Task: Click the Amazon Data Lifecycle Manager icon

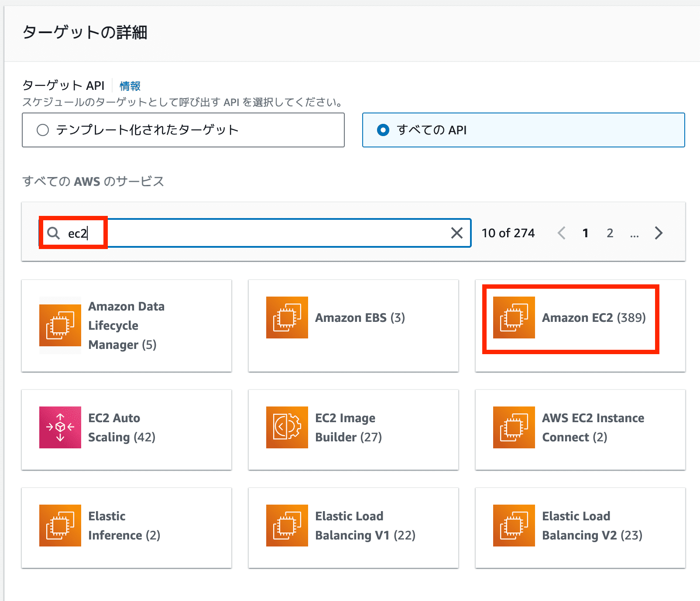Action: coord(60,325)
